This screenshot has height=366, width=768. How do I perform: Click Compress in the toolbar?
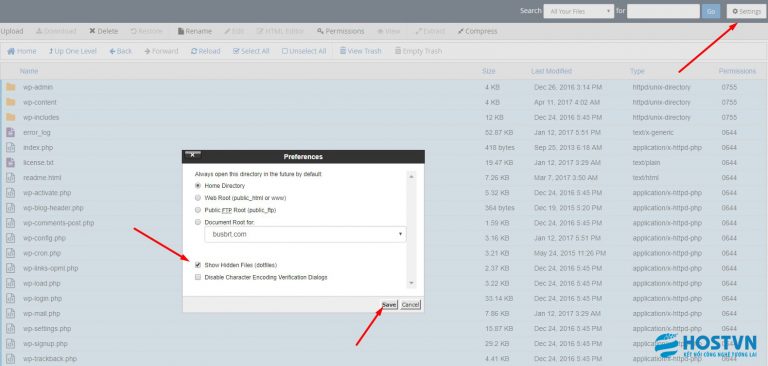tap(477, 31)
